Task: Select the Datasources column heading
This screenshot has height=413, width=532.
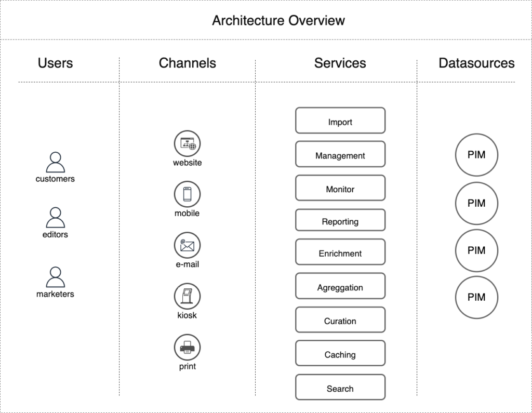Action: [x=476, y=63]
